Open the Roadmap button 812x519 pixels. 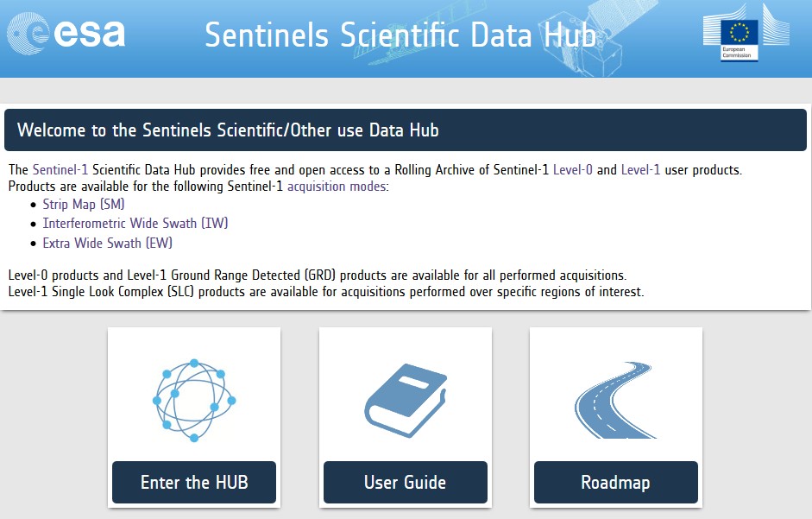tap(616, 482)
